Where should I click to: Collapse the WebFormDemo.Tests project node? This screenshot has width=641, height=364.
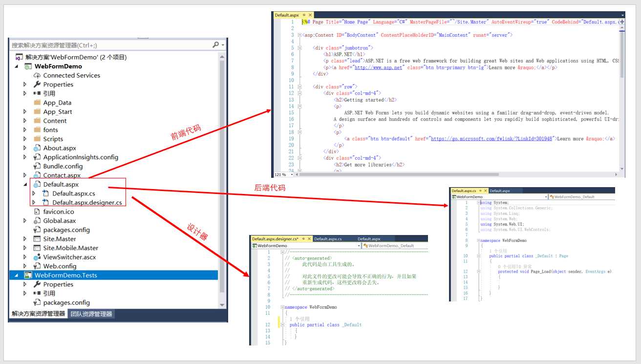pos(17,275)
